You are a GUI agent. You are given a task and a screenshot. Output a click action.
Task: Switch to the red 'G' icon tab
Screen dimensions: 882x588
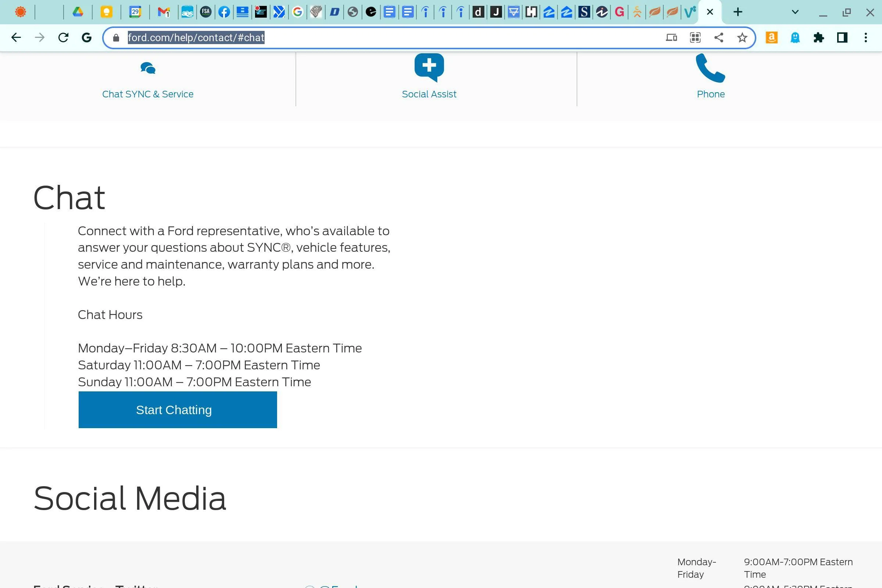click(x=620, y=12)
